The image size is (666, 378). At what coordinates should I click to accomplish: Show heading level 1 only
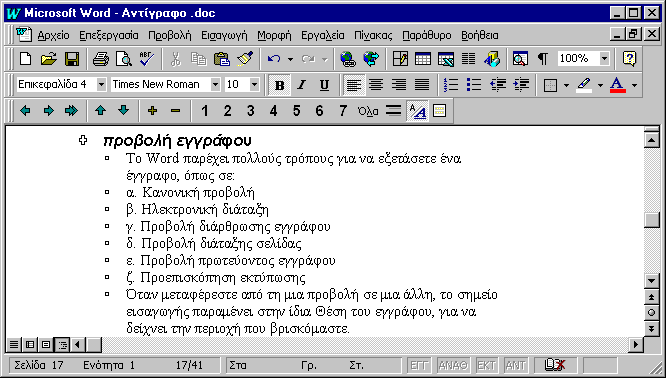coord(205,111)
